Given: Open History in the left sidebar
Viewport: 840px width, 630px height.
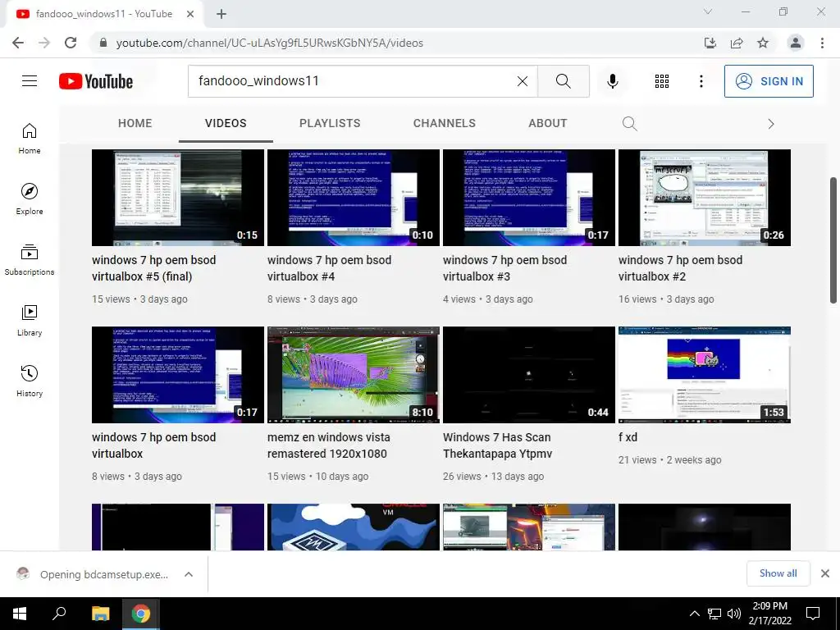Looking at the screenshot, I should (30, 381).
